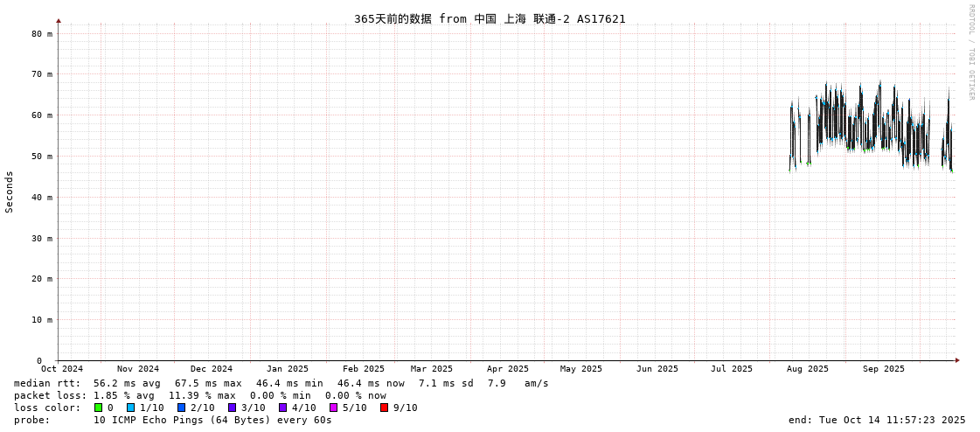980x432 pixels.
Task: Click the vertical Seconds axis label
Action: 10,192
